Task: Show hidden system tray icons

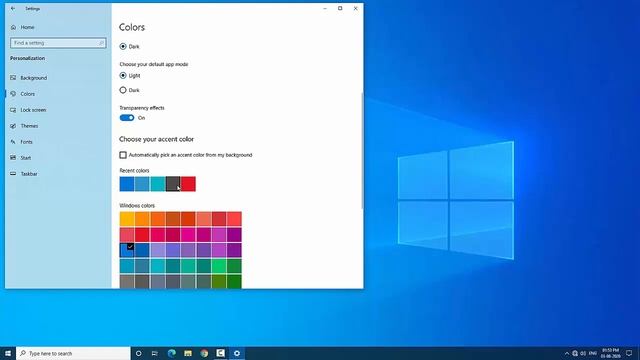Action: click(567, 353)
